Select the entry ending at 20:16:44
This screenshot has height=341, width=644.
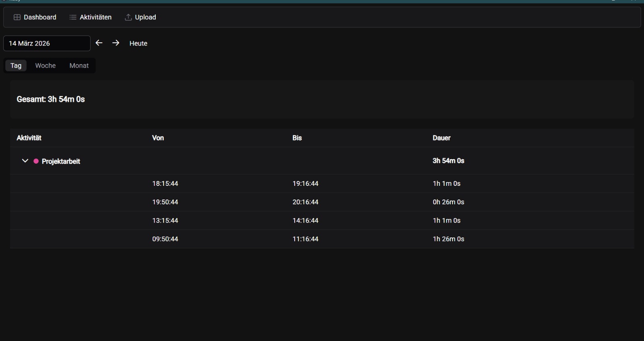tap(305, 202)
